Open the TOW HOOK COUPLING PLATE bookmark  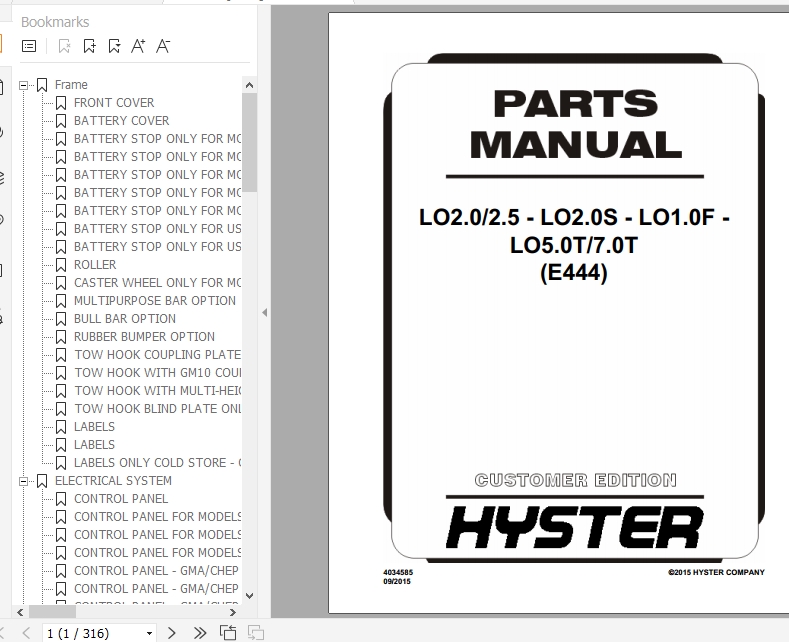pos(157,355)
